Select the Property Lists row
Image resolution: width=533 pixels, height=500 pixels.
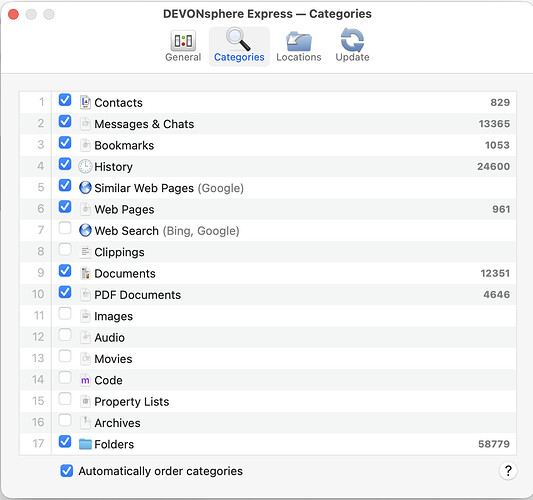click(x=268, y=401)
